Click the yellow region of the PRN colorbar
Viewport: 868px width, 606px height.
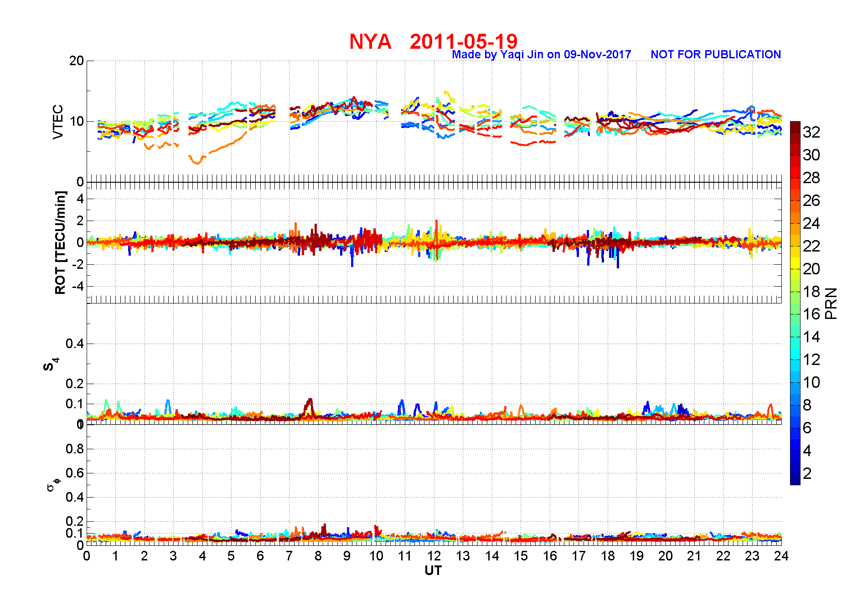point(795,263)
